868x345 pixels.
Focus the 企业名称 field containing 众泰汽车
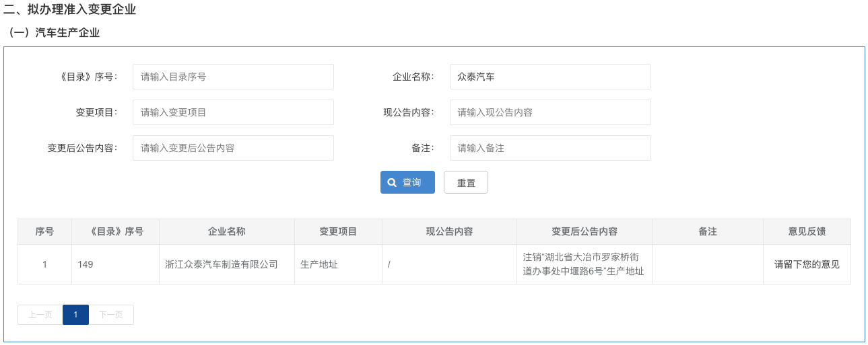[550, 77]
